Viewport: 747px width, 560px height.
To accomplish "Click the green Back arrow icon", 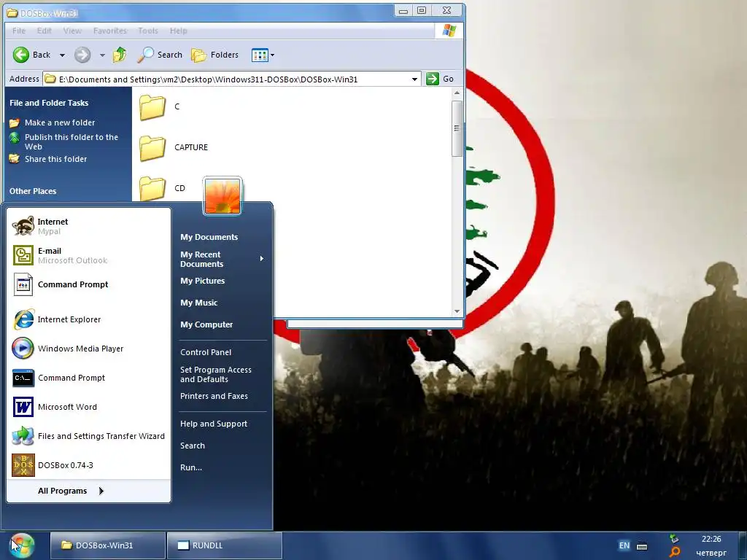I will click(21, 55).
